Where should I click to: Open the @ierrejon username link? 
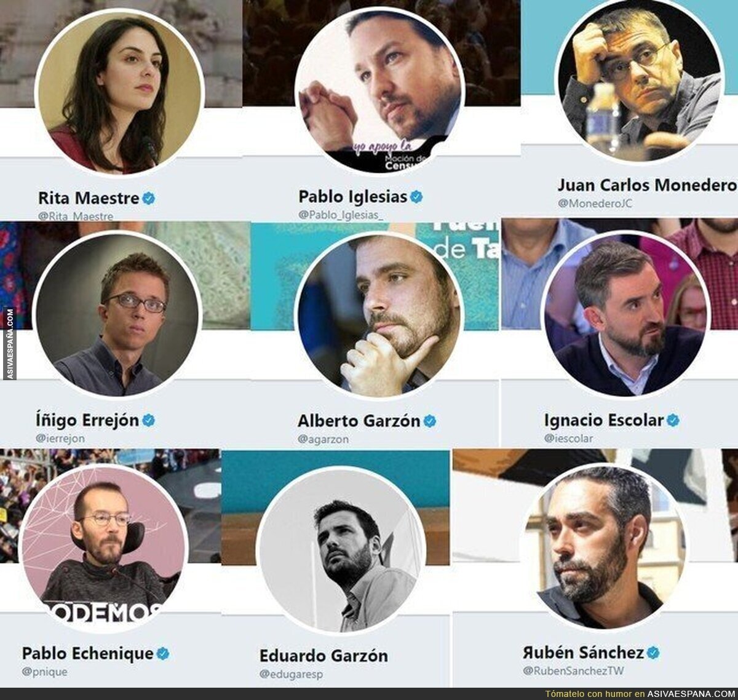pos(60,439)
